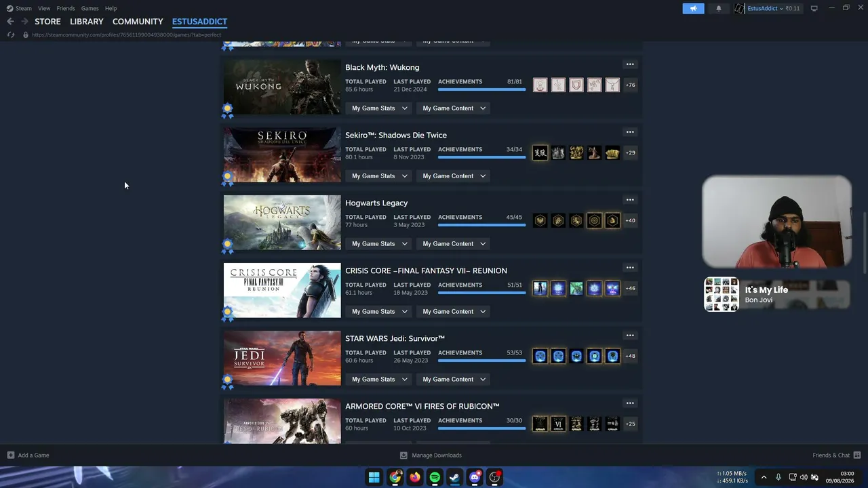
Task: Open the notifications bell
Action: pos(719,8)
